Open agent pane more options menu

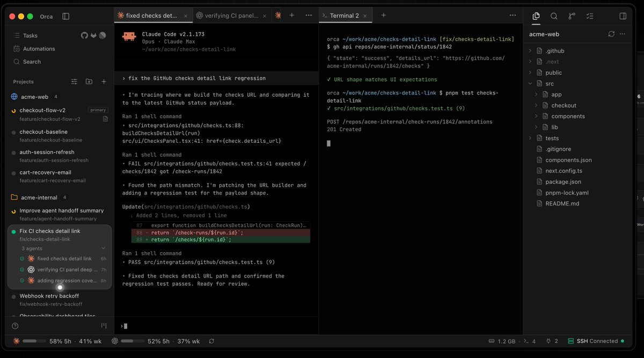click(x=309, y=16)
